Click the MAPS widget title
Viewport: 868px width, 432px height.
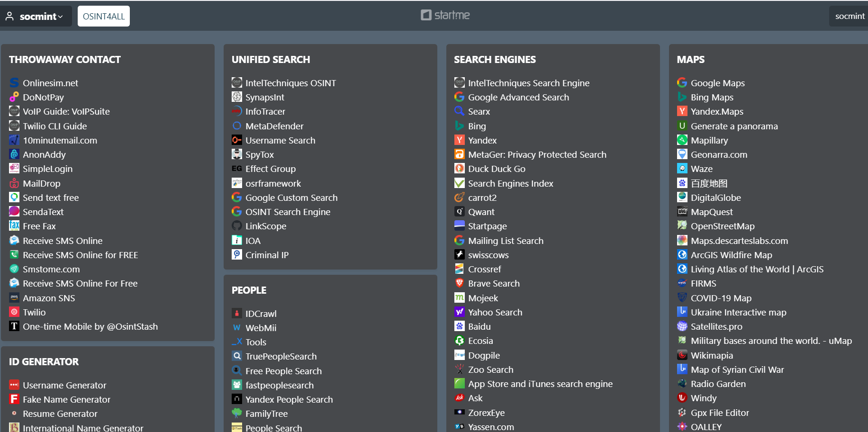click(x=690, y=60)
